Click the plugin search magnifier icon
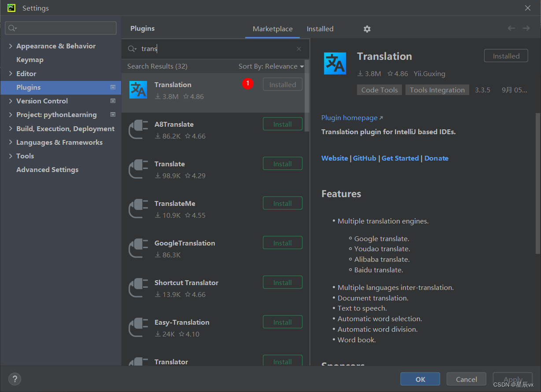Image resolution: width=541 pixels, height=392 pixels. [132, 49]
